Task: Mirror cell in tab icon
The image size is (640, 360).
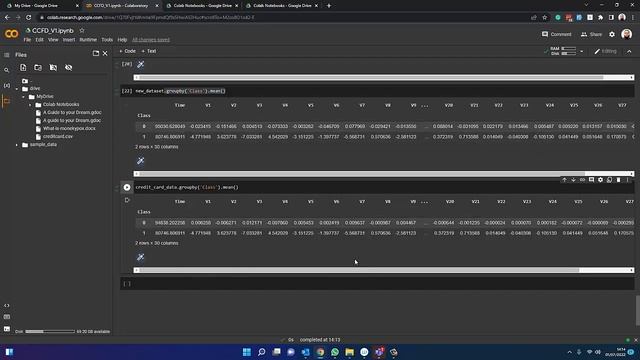Action: pos(609,180)
